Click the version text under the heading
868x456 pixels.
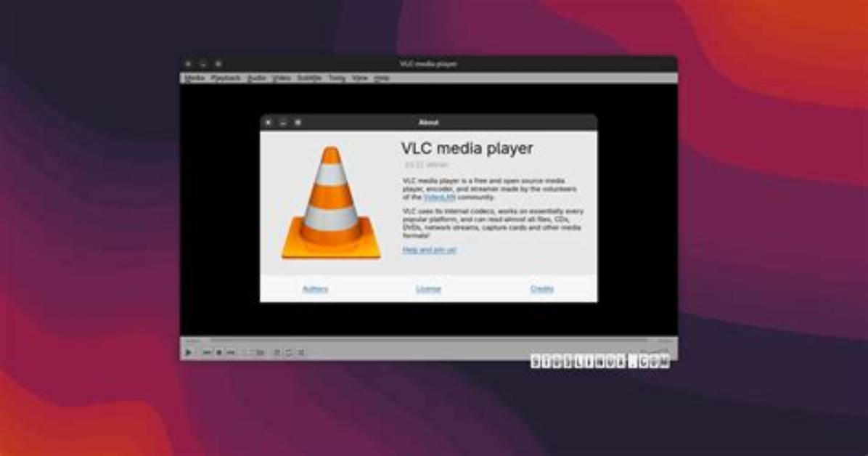point(426,165)
